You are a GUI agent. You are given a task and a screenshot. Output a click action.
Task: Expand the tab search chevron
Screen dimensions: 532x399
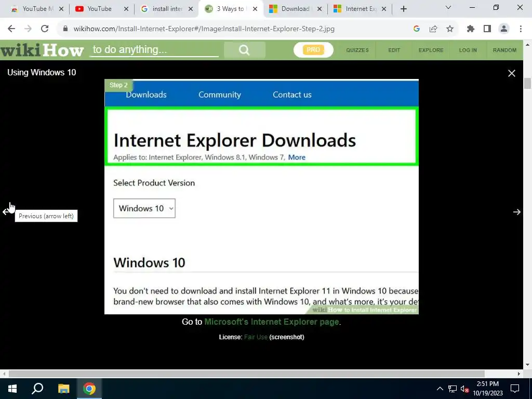tap(448, 8)
